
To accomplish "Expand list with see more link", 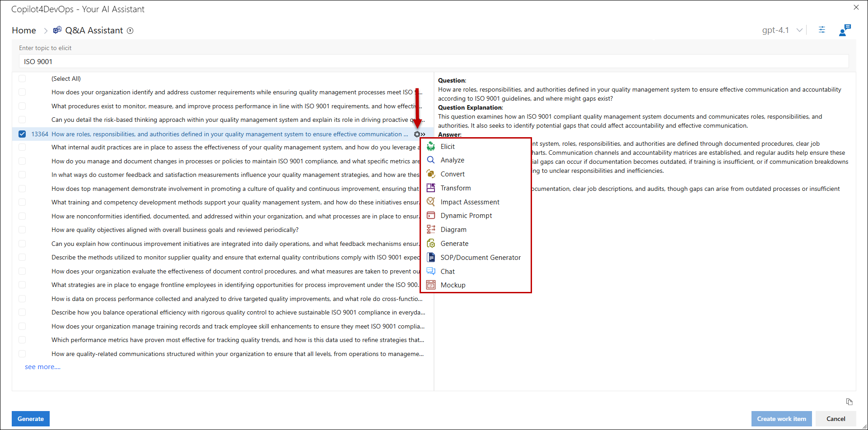I will tap(42, 367).
